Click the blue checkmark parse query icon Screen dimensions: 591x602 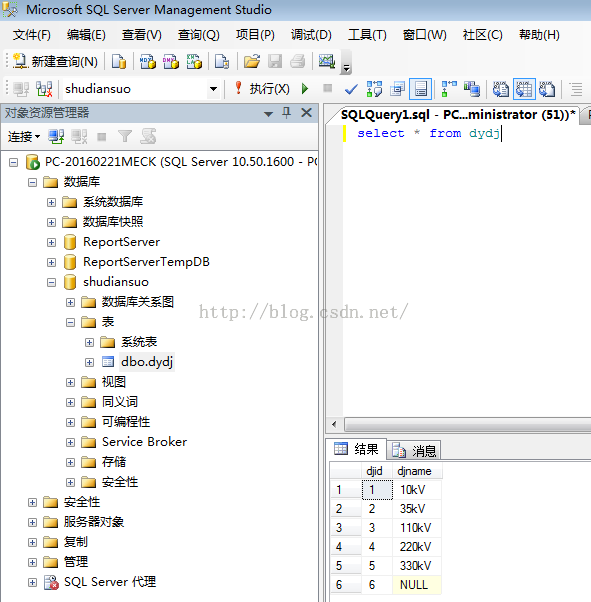click(x=351, y=89)
